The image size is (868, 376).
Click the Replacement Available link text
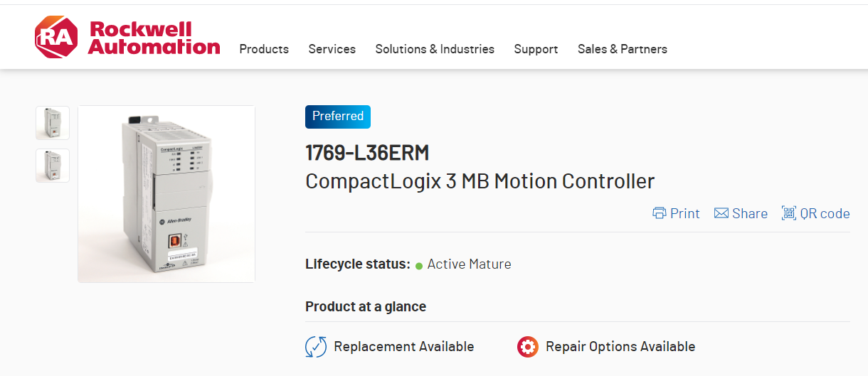[403, 347]
